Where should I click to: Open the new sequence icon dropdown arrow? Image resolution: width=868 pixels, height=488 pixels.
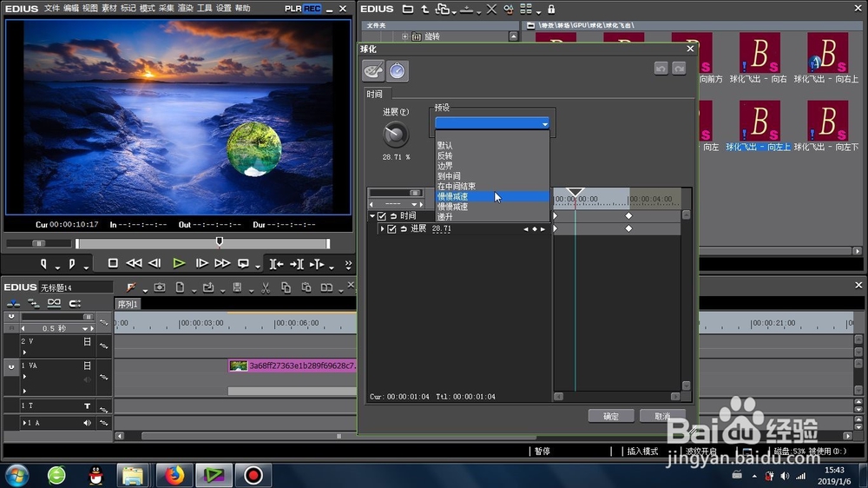tap(194, 291)
